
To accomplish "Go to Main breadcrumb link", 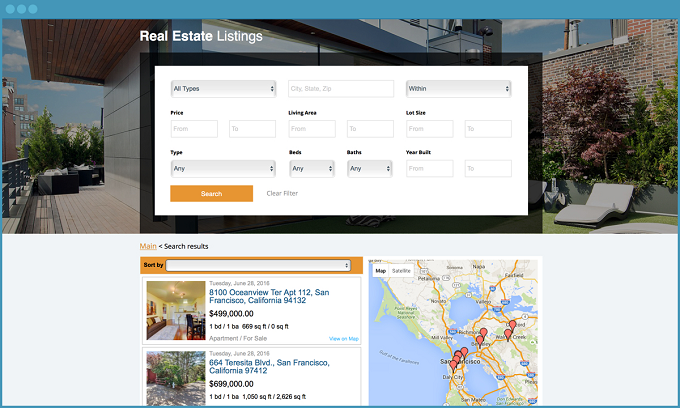I will click(x=148, y=246).
